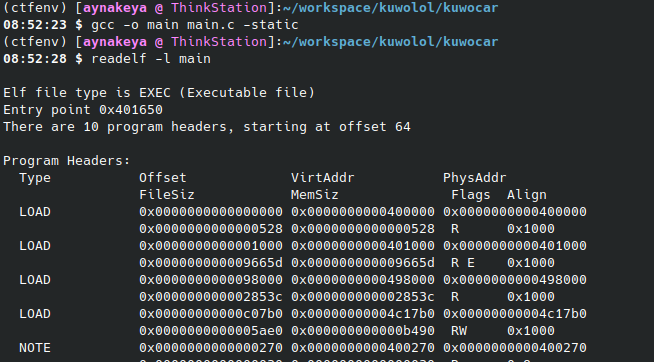
Task: Click file size value 0x000000000009665d
Action: click(211, 263)
